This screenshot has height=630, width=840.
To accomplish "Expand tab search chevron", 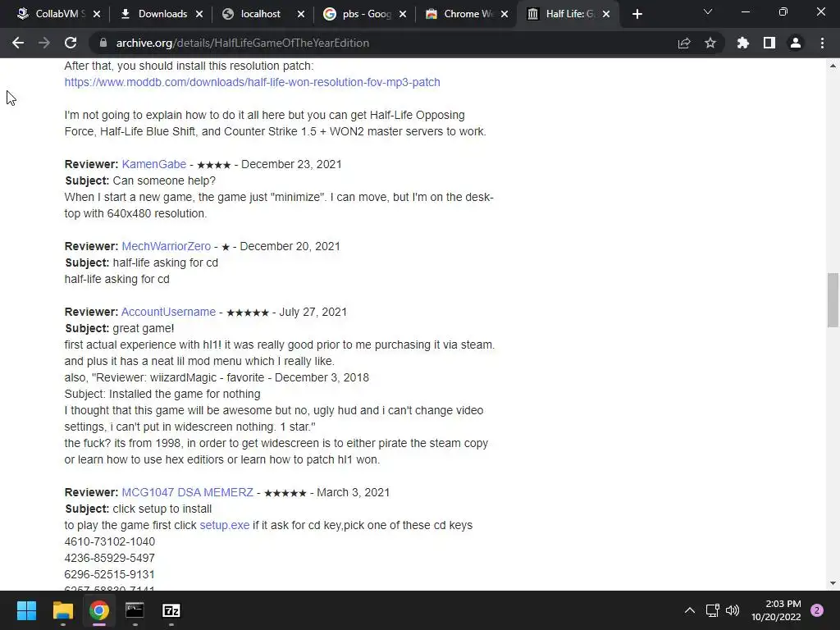I will click(x=708, y=11).
